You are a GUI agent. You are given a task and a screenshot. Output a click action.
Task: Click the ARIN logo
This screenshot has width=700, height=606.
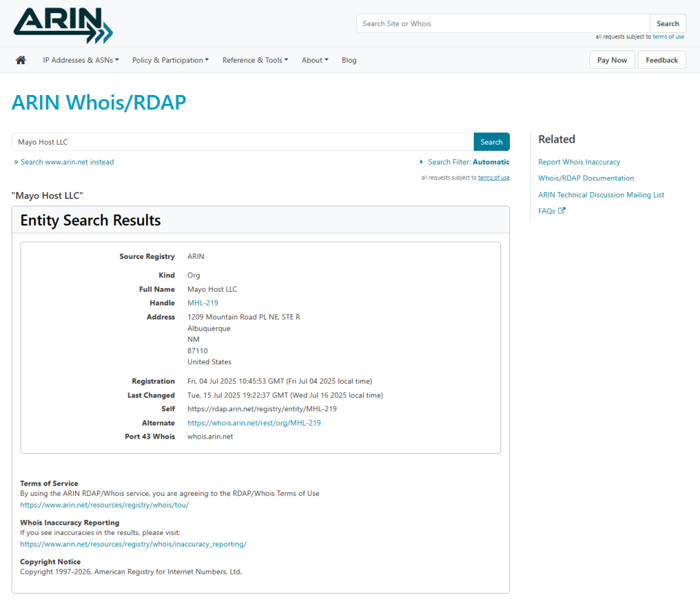coord(62,25)
